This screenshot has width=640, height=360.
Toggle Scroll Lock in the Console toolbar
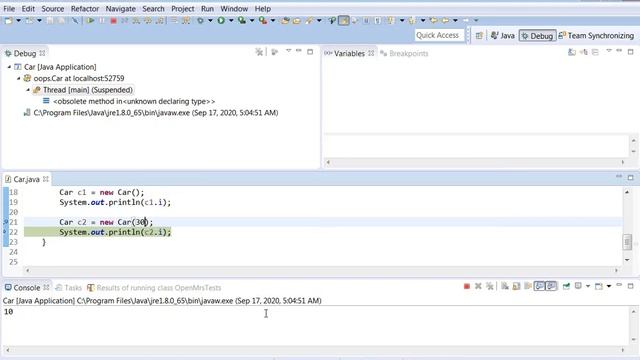tap(516, 287)
